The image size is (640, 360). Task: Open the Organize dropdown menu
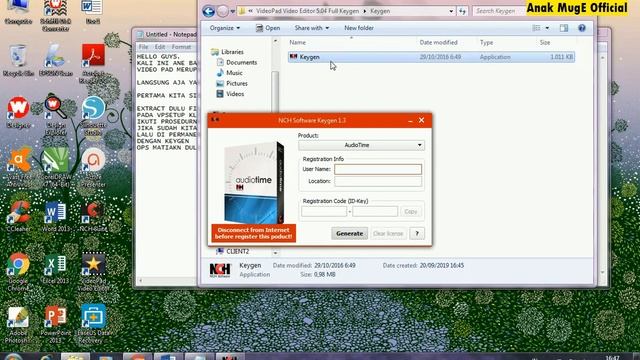click(224, 28)
